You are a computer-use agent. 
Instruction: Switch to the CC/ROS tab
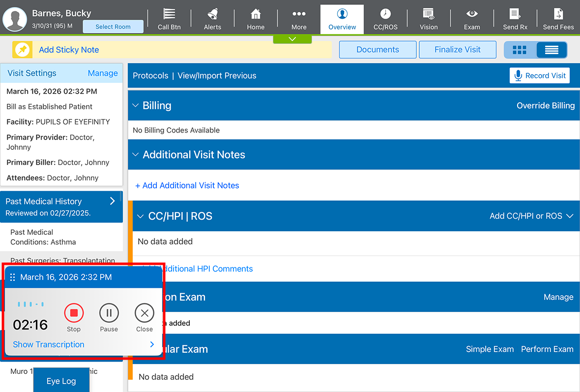[x=385, y=19]
